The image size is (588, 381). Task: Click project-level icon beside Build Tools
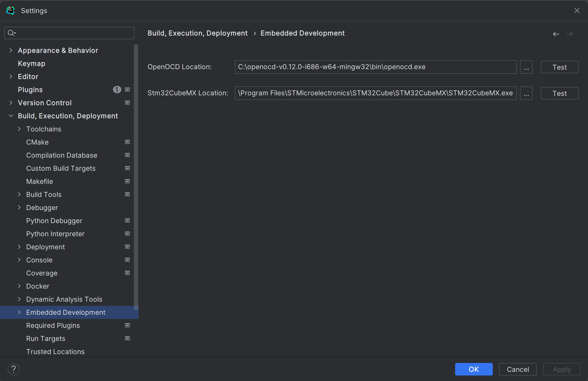[127, 195]
